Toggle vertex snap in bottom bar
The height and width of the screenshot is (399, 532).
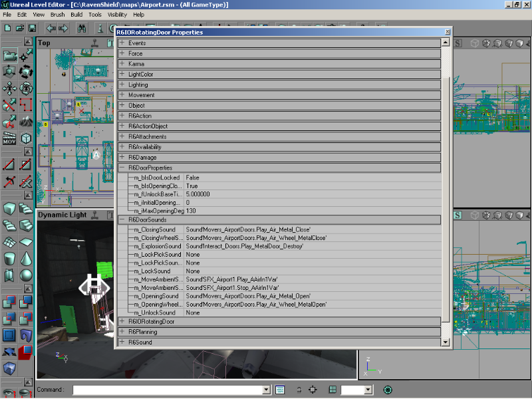(x=313, y=390)
